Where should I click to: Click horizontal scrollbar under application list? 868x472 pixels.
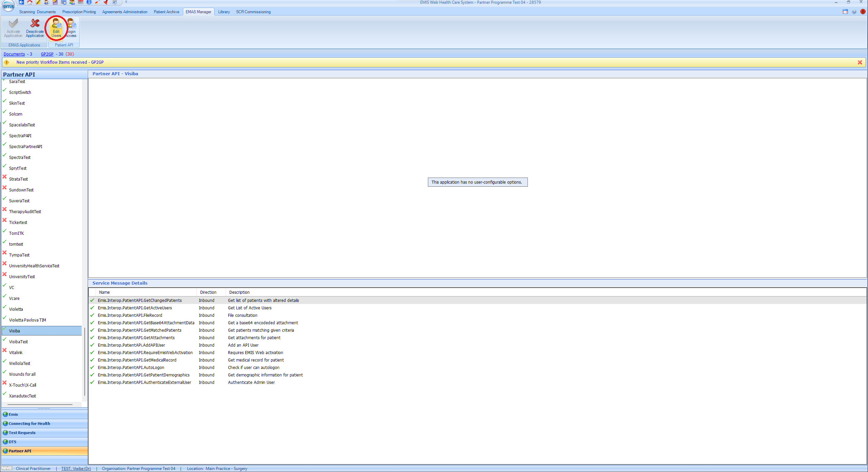coord(40,404)
